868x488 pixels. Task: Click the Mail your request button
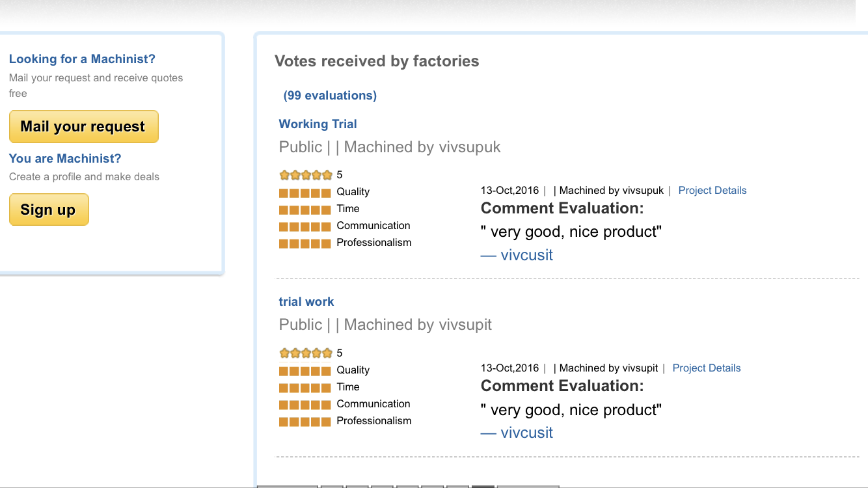tap(83, 126)
